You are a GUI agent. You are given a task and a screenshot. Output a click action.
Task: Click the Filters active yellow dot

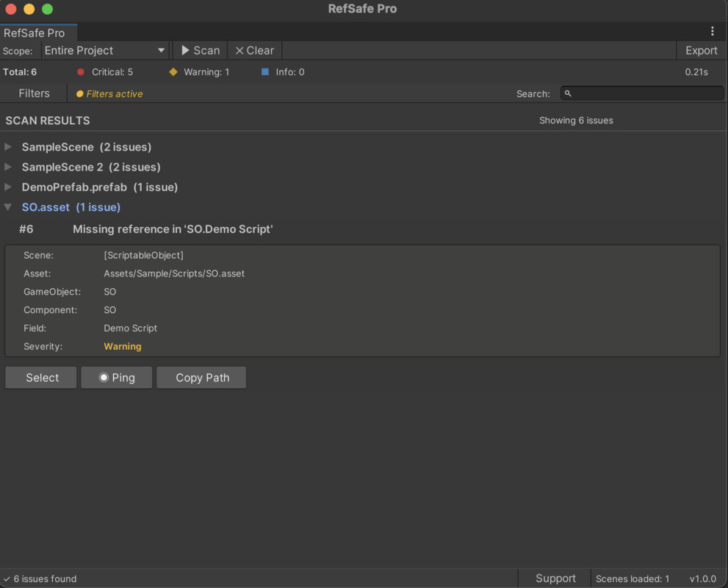(x=80, y=94)
